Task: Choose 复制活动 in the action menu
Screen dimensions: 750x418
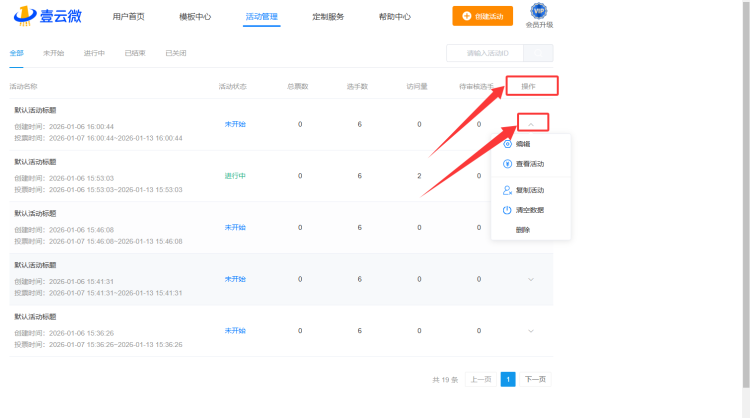Action: coord(530,190)
